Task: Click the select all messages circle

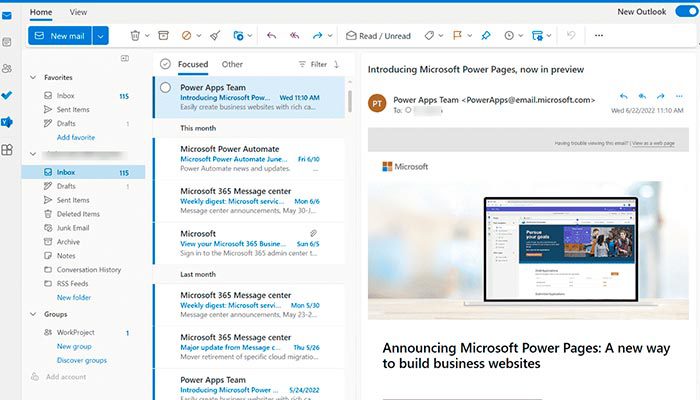Action: [166, 64]
